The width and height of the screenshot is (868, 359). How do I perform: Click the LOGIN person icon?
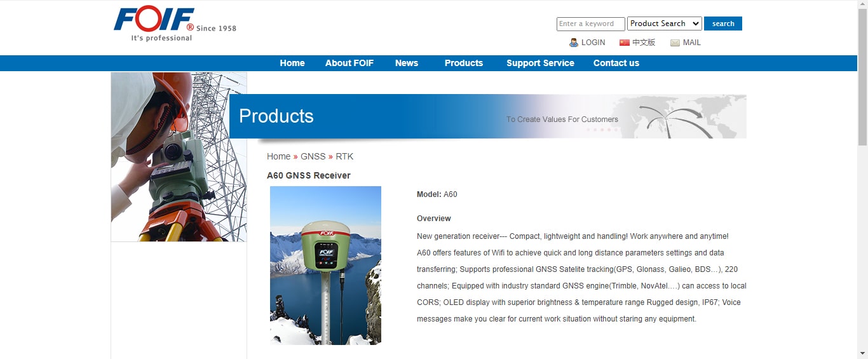coord(574,43)
